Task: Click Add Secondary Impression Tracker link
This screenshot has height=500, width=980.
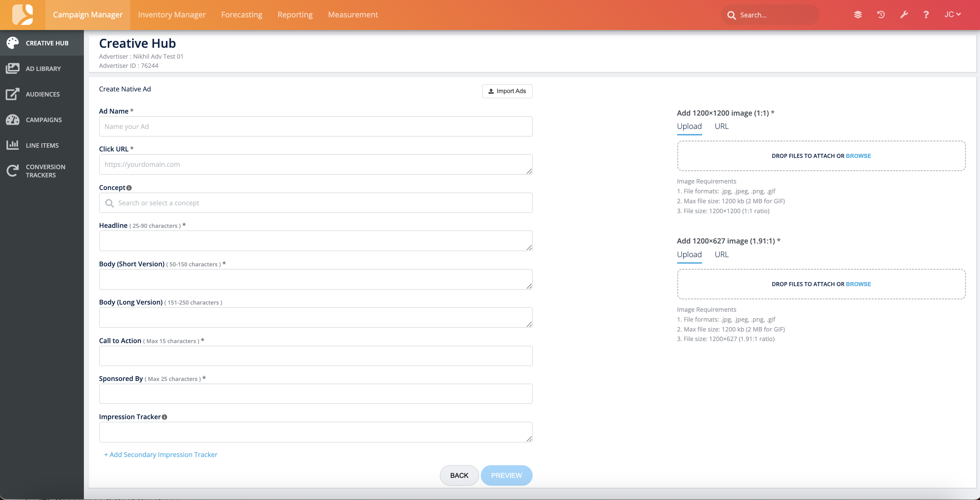Action: point(161,455)
